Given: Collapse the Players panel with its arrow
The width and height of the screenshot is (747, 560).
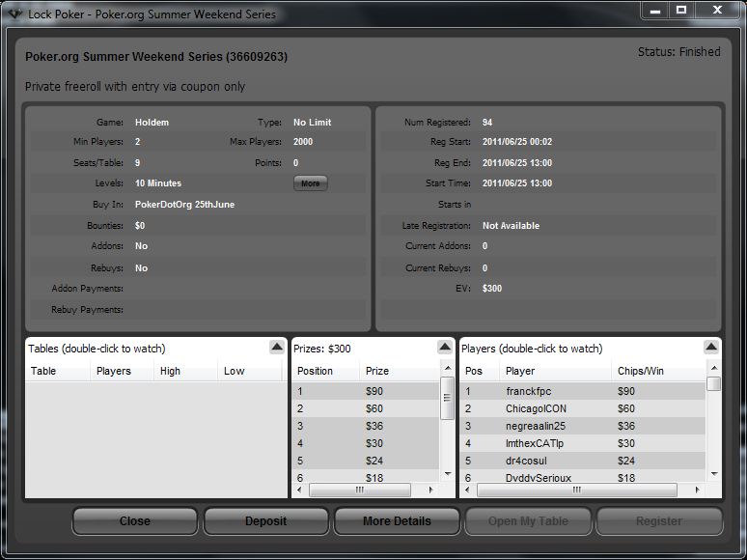Looking at the screenshot, I should 710,347.
